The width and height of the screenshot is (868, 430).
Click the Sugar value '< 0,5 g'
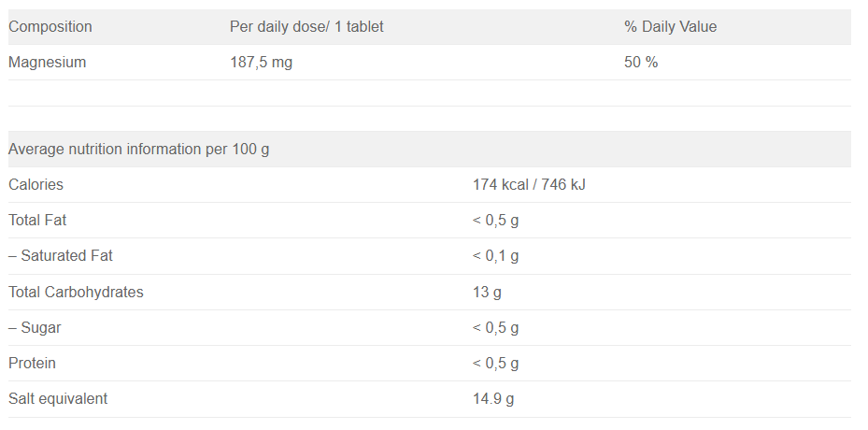click(x=495, y=328)
